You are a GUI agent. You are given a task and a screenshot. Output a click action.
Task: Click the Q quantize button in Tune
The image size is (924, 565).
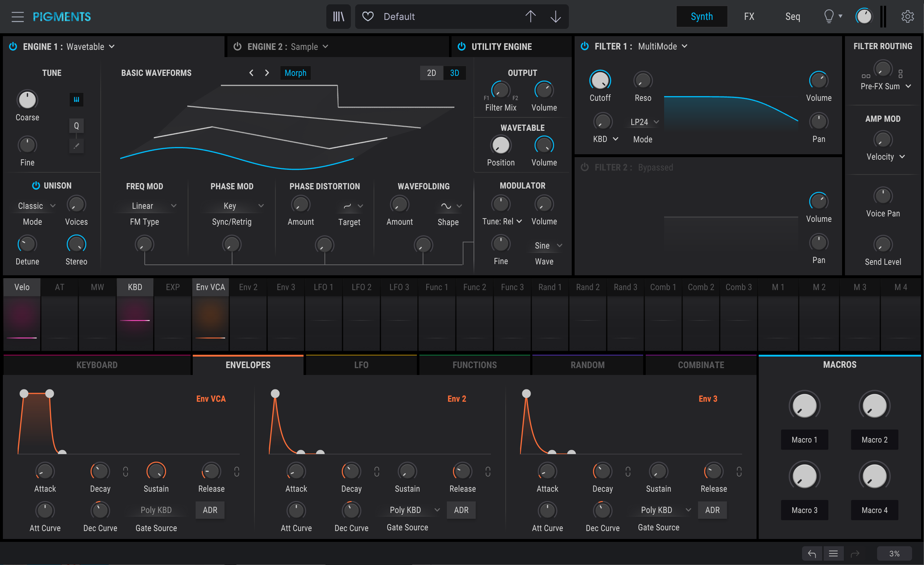click(x=77, y=126)
